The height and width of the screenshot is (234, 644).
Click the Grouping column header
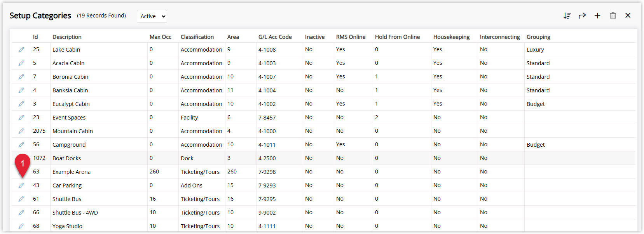point(538,37)
